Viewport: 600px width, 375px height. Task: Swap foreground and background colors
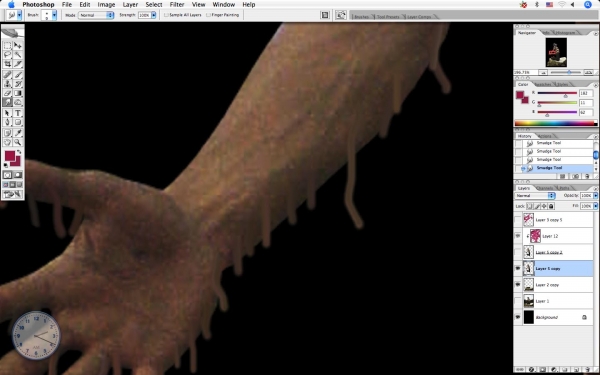point(19,152)
